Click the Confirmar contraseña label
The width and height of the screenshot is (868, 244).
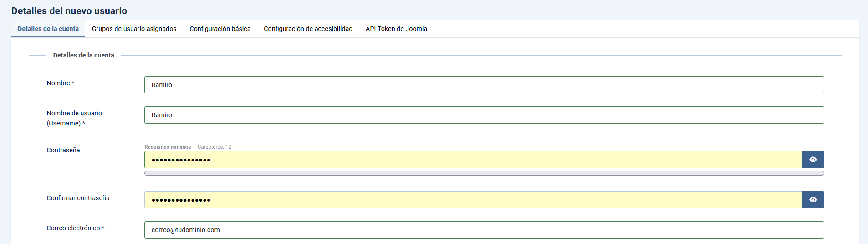pos(78,198)
